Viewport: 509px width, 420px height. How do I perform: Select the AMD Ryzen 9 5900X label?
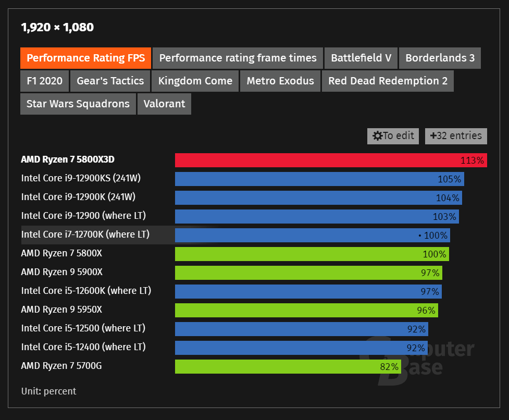pos(61,273)
